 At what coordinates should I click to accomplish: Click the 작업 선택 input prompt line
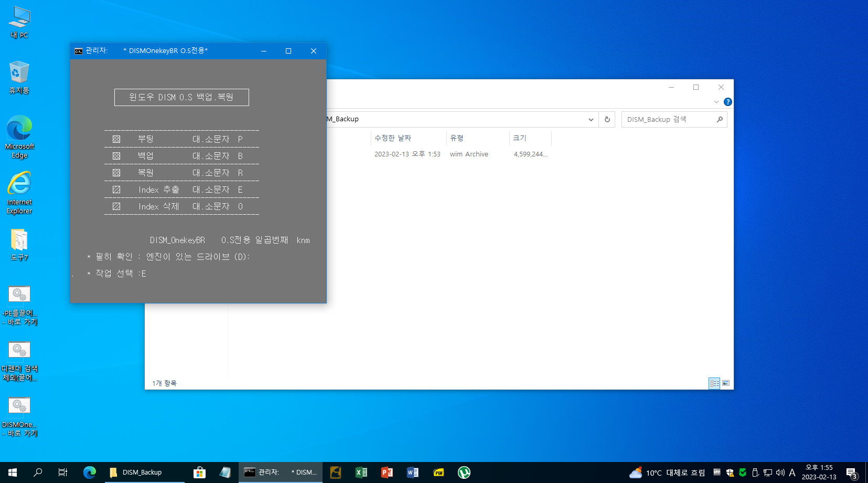coord(117,274)
